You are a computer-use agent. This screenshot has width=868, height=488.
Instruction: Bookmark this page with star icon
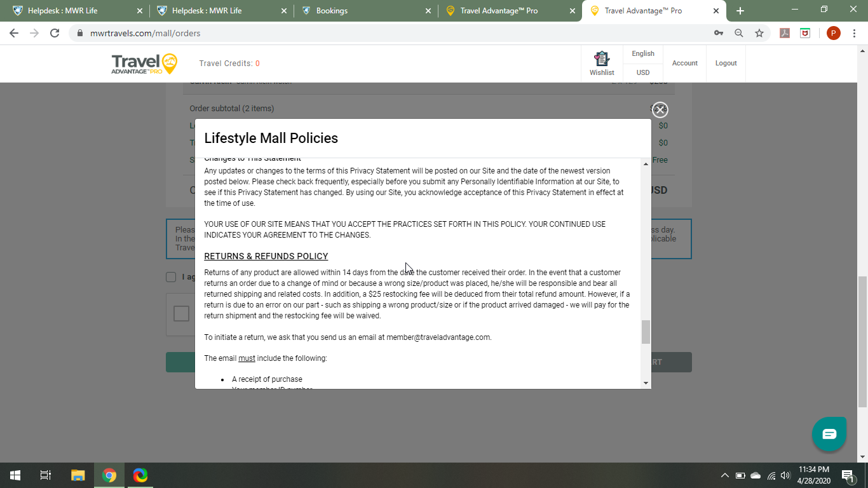[759, 33]
